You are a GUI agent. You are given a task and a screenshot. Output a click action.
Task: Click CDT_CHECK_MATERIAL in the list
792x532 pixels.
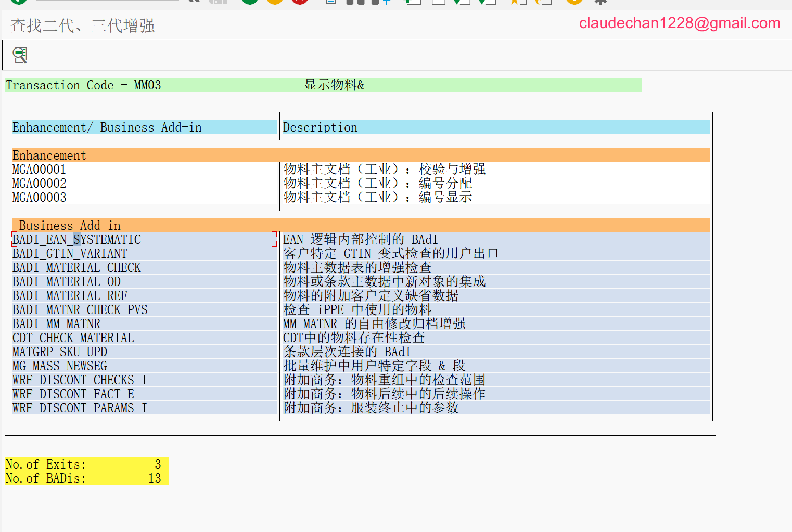coord(73,338)
